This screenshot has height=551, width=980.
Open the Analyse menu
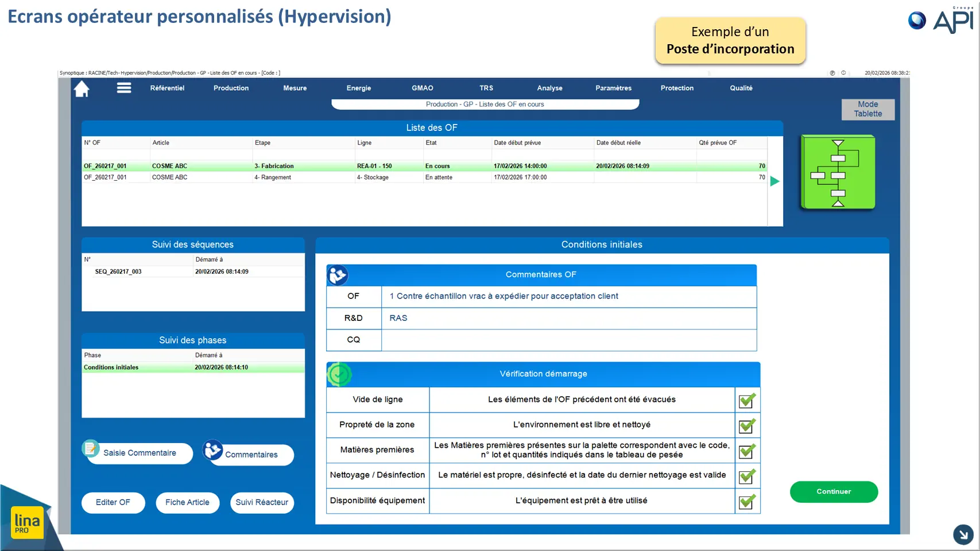[550, 88]
